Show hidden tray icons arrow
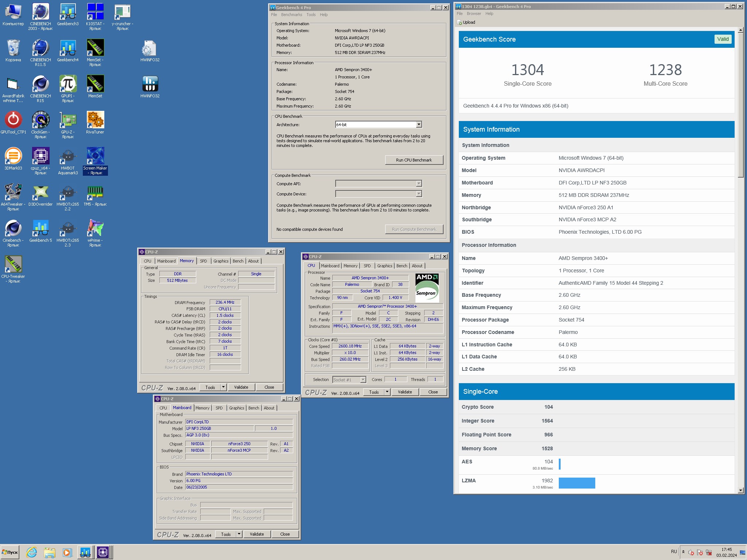 (683, 552)
